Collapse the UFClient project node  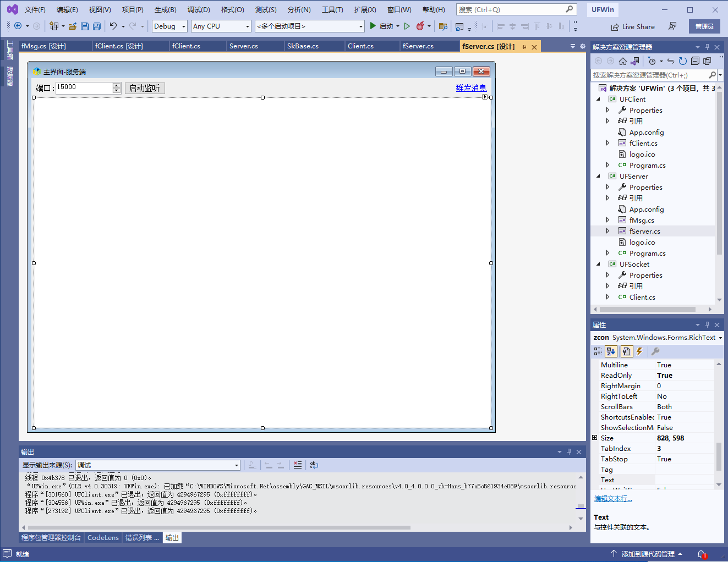click(x=599, y=100)
